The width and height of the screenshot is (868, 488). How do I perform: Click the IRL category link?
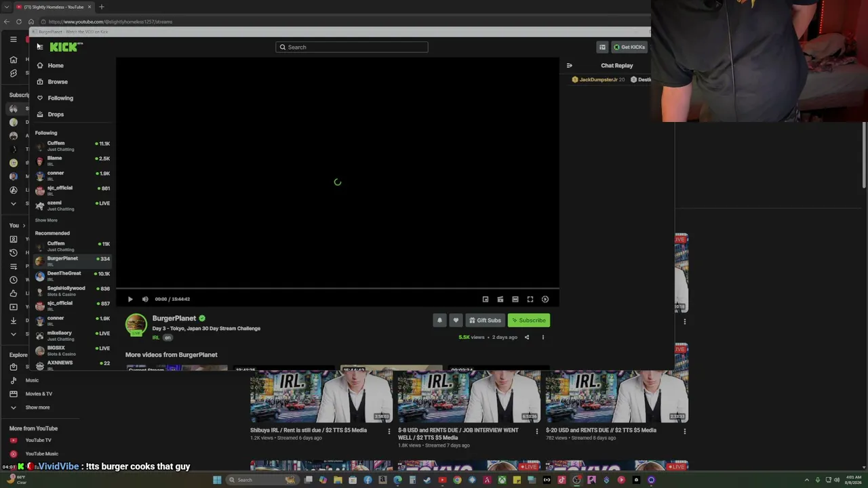156,338
